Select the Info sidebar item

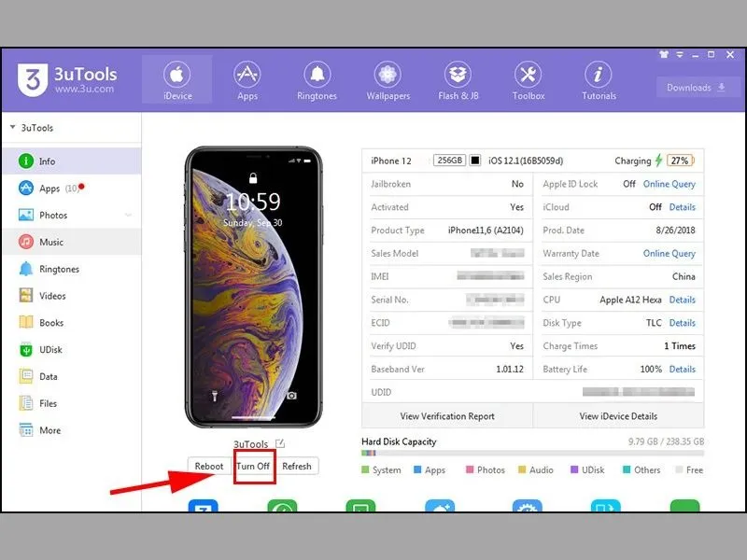(72, 161)
